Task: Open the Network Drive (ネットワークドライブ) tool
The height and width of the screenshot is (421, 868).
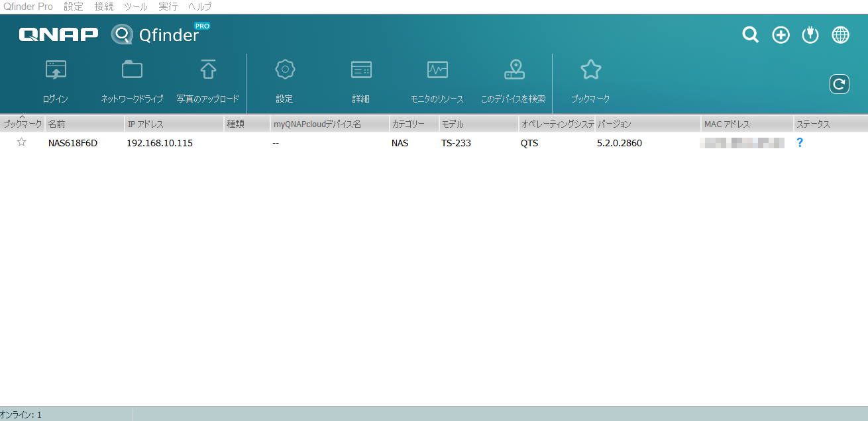Action: coord(132,70)
